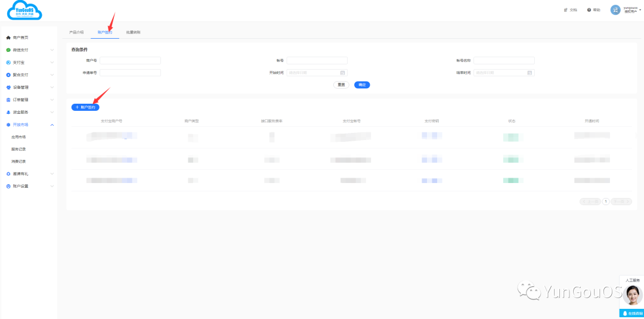Click the 帮助 question mark icon
The image size is (644, 319).
point(589,10)
